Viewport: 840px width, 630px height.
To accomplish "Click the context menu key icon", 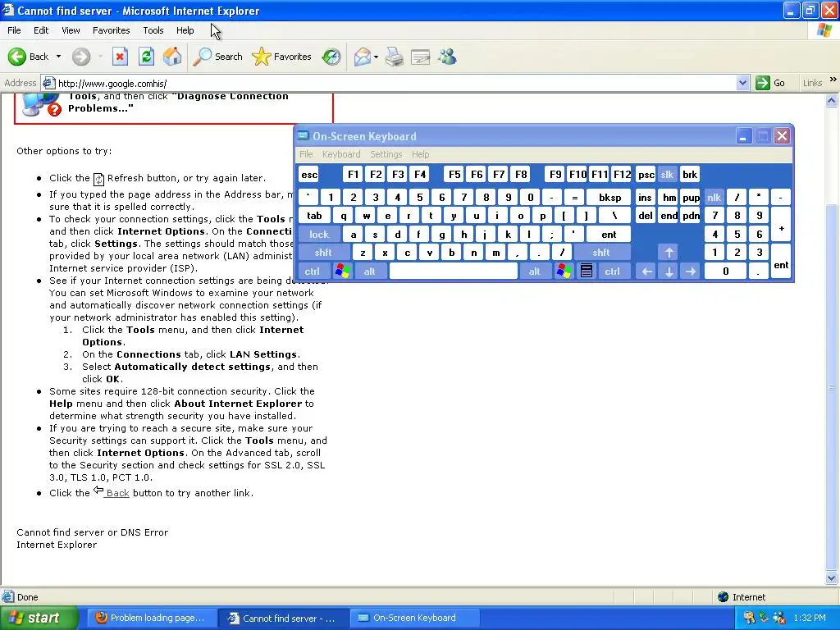I will point(587,272).
